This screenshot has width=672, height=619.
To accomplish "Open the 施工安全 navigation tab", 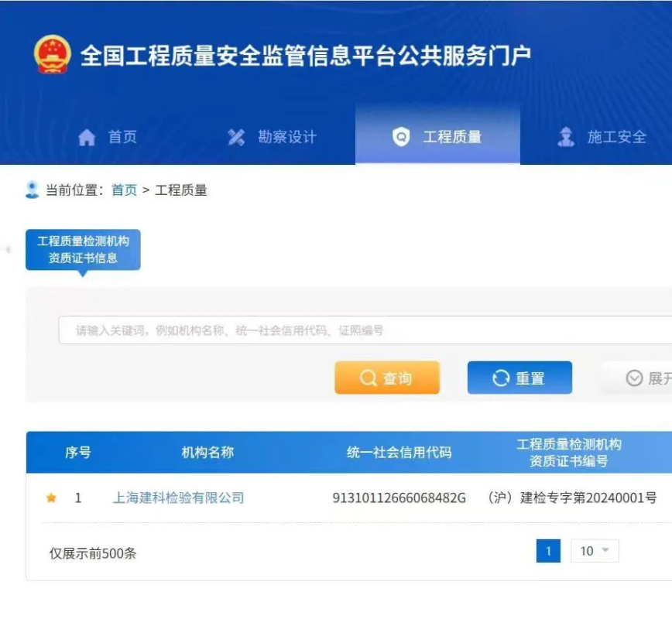I will pos(602,137).
